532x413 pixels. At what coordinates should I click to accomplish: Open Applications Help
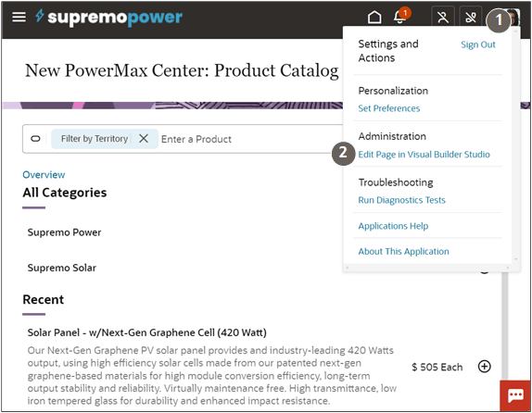click(x=393, y=226)
